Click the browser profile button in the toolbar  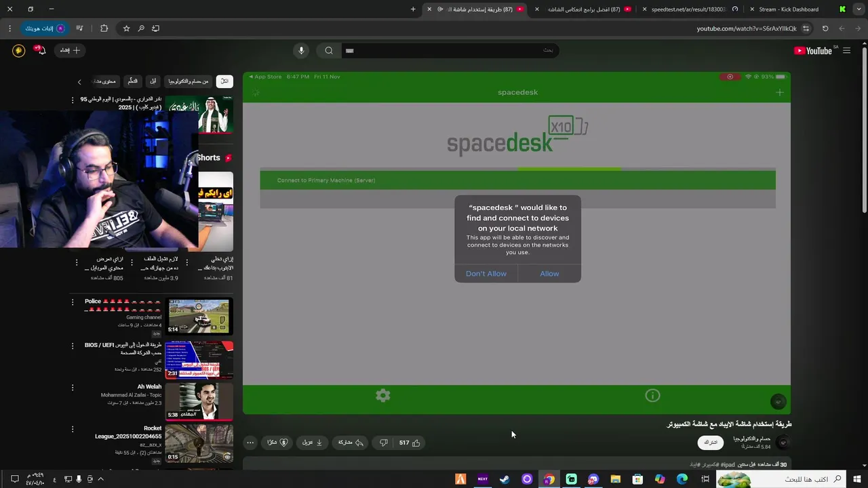44,28
